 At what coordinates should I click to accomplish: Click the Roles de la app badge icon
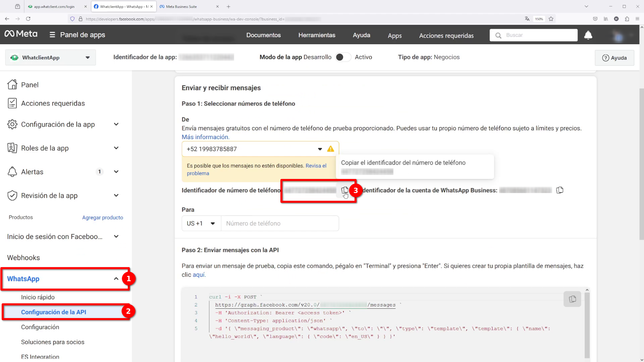[12, 148]
